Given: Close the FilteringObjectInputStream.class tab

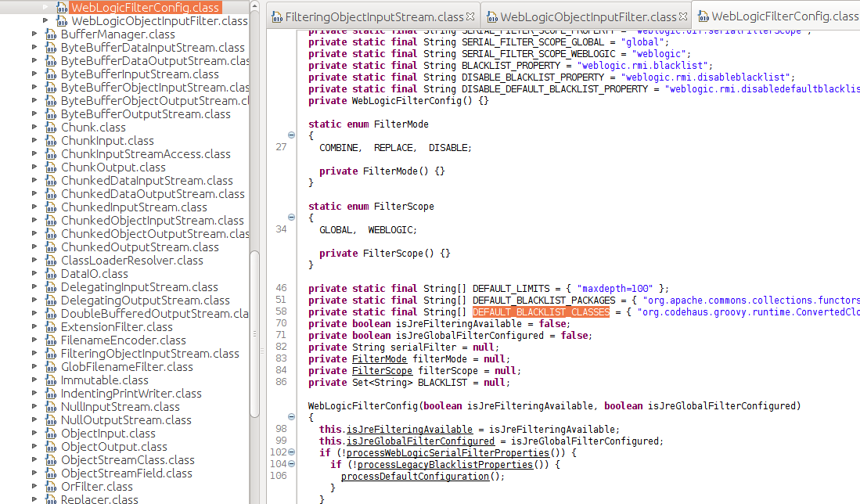Looking at the screenshot, I should pyautogui.click(x=470, y=17).
